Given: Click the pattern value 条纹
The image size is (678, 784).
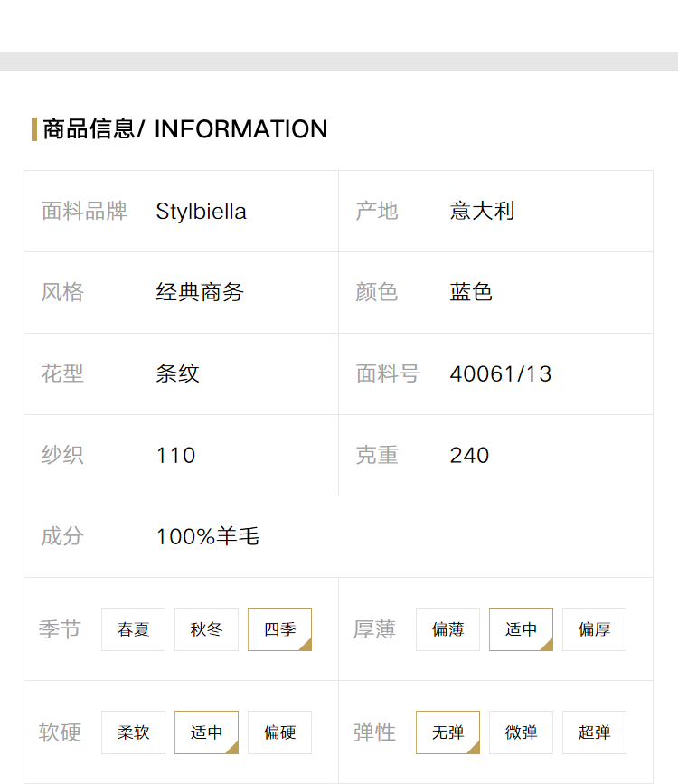Looking at the screenshot, I should tap(177, 373).
